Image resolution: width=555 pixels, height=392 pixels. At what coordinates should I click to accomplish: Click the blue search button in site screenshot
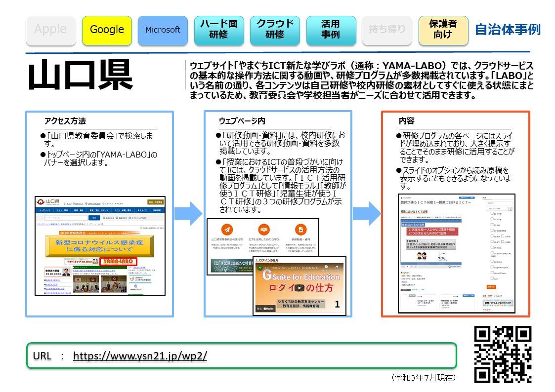click(94, 218)
